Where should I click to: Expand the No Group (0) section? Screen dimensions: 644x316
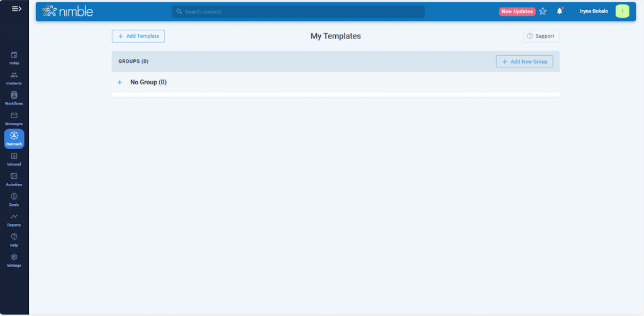119,82
